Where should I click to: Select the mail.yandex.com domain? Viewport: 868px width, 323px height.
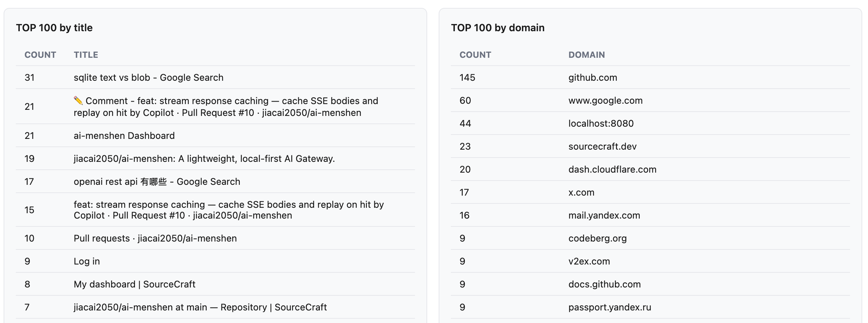tap(605, 215)
